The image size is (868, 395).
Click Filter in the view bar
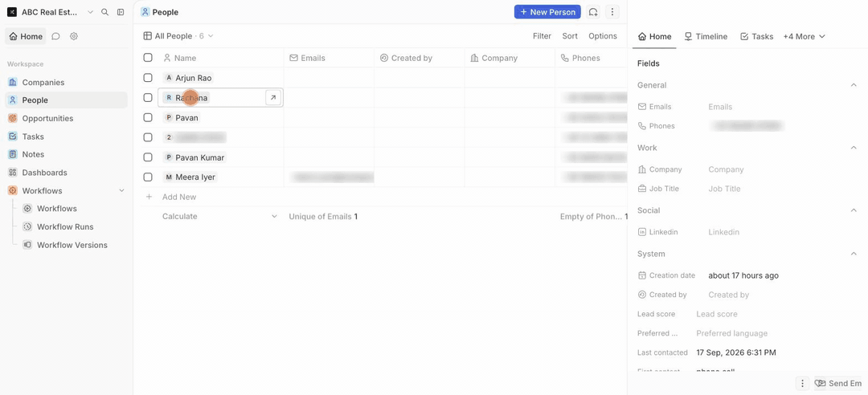[x=542, y=36]
